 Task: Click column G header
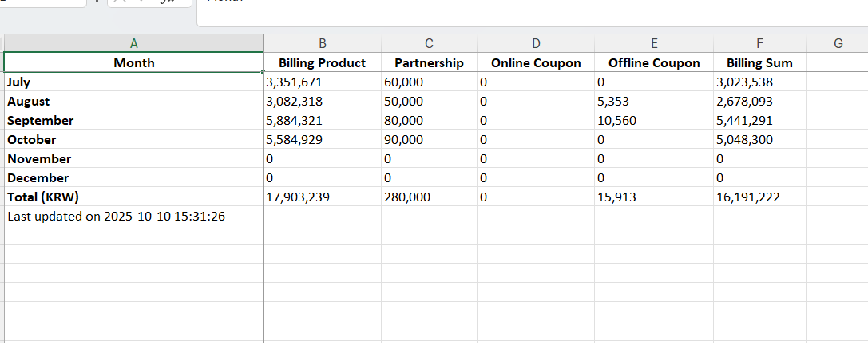[838, 43]
